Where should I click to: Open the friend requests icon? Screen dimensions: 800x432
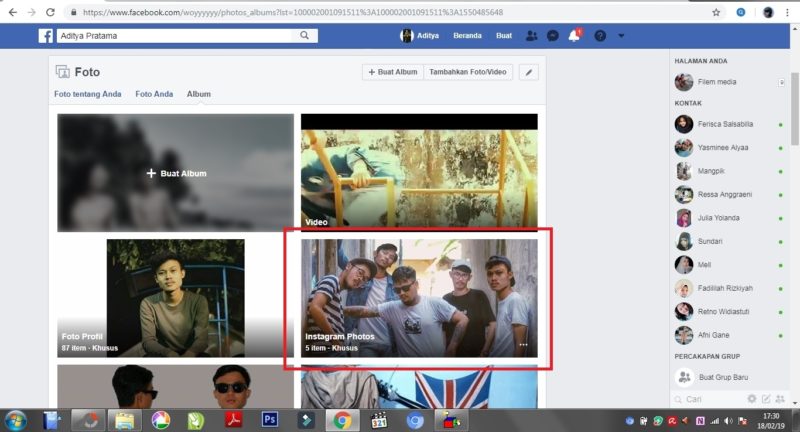[x=531, y=36]
